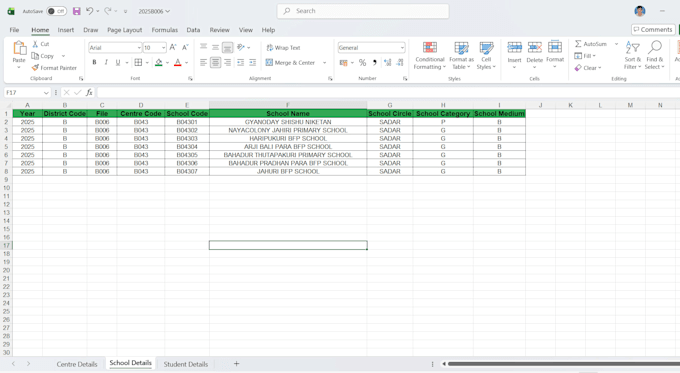This screenshot has width=680, height=373.
Task: Click the Orientation text angle icon
Action: pos(241,47)
